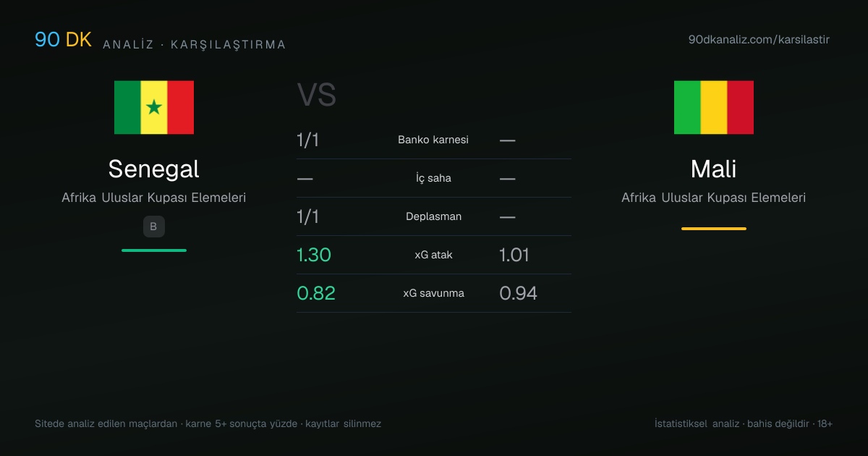The height and width of the screenshot is (456, 868).
Task: Click Senegal's 1.30 xG atak value
Action: (x=314, y=255)
